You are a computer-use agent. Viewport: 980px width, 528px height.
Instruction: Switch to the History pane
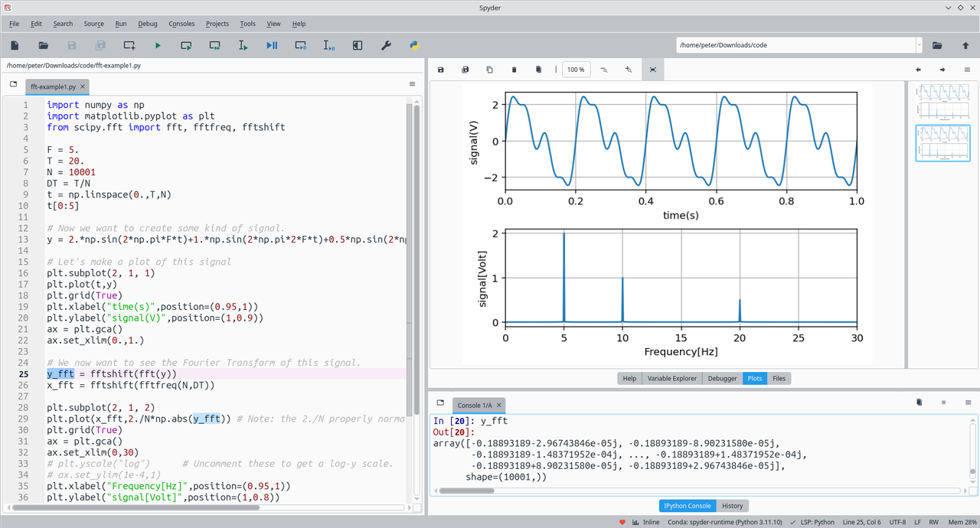(732, 506)
